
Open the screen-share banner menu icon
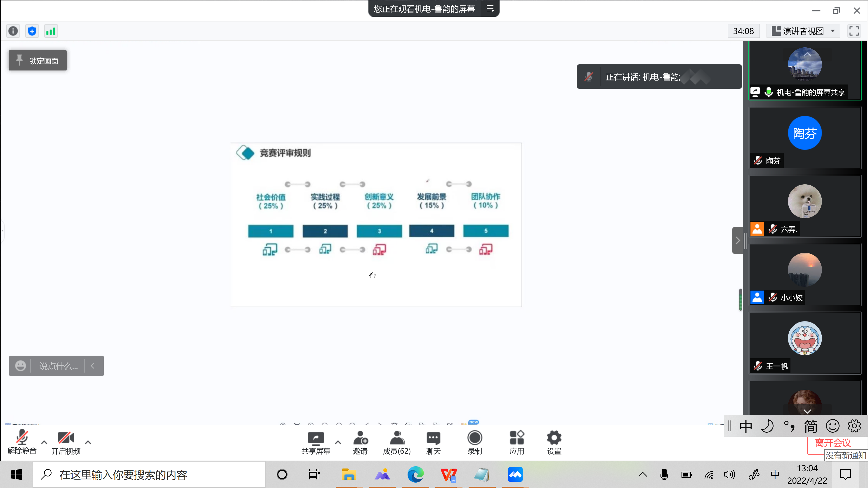[x=490, y=9]
